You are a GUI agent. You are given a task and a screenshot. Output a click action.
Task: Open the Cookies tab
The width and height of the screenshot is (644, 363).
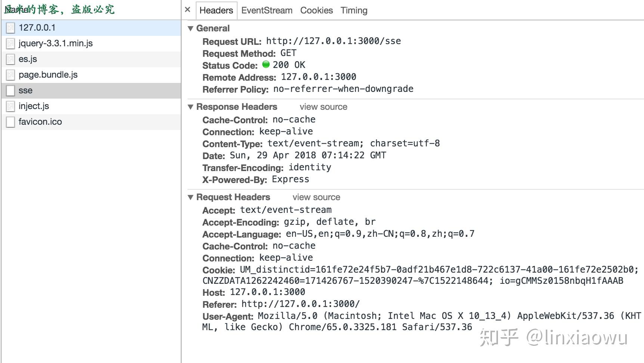(x=316, y=10)
